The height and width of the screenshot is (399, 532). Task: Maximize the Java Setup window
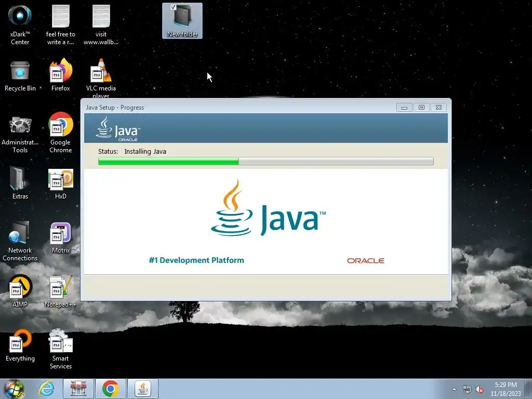[421, 108]
